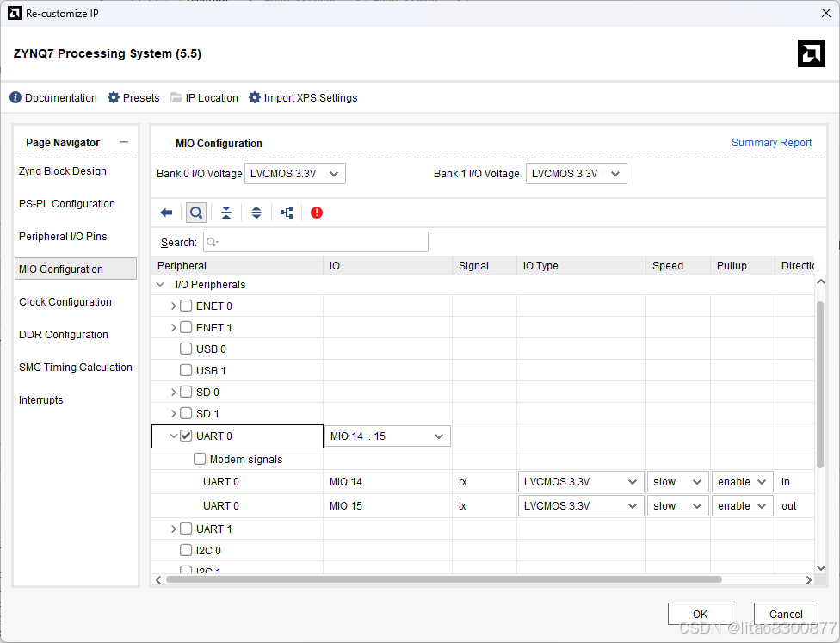Enable the SD 1 checkbox

coord(186,413)
